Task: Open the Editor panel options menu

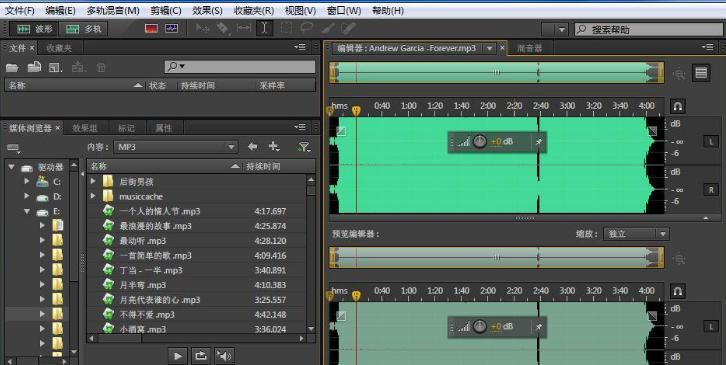Action: [707, 47]
